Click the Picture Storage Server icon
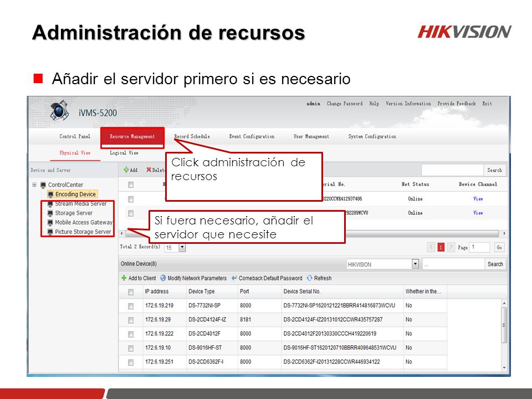Image resolution: width=532 pixels, height=399 pixels. 50,232
